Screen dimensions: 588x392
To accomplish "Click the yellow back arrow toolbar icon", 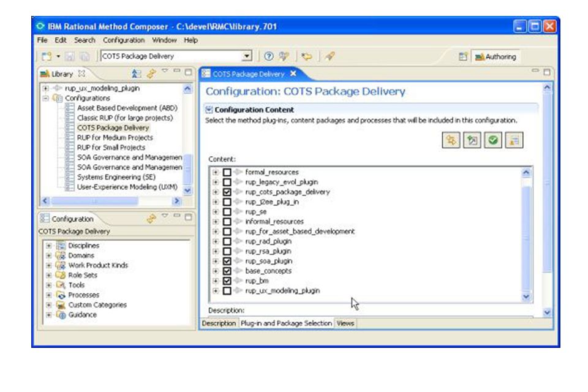I will [x=307, y=56].
